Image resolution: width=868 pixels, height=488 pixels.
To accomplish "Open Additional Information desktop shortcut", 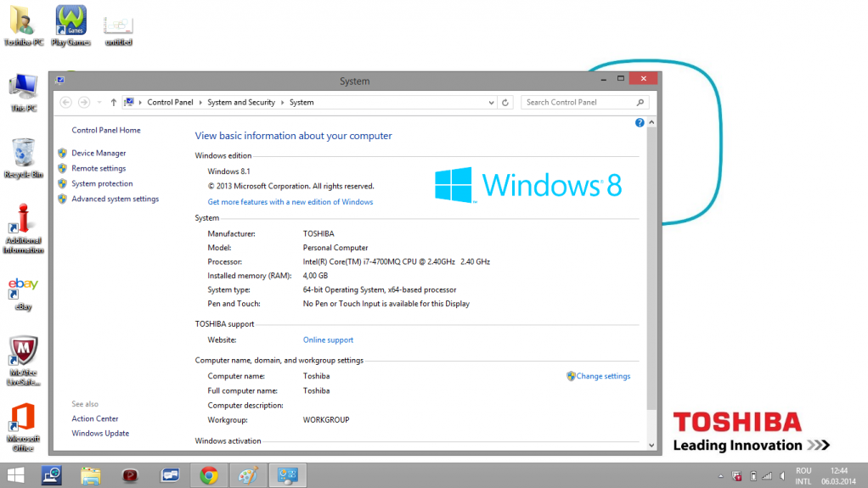I will pyautogui.click(x=23, y=228).
